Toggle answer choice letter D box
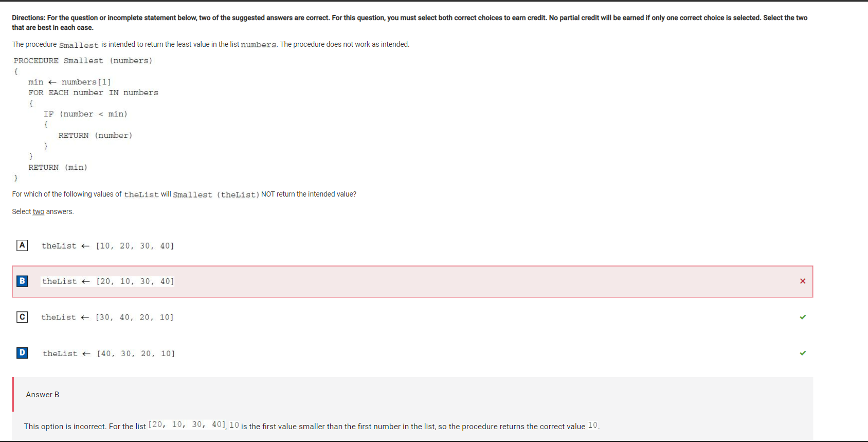This screenshot has height=442, width=868. coord(22,352)
